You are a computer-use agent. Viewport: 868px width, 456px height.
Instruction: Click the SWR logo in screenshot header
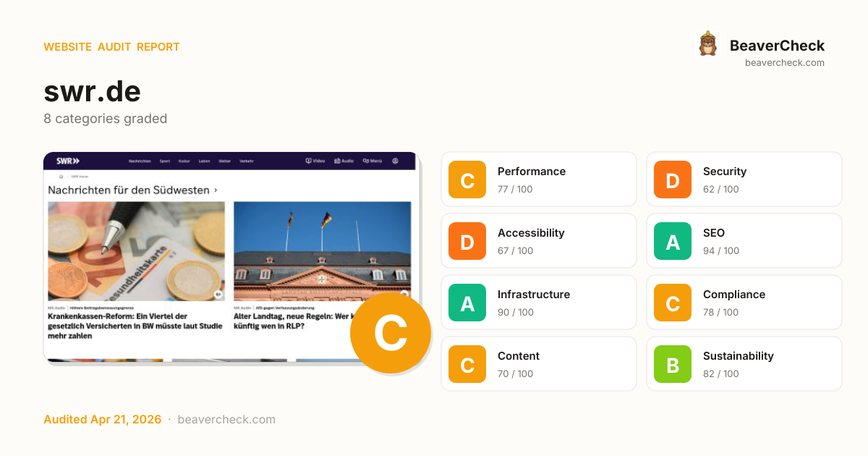(68, 161)
